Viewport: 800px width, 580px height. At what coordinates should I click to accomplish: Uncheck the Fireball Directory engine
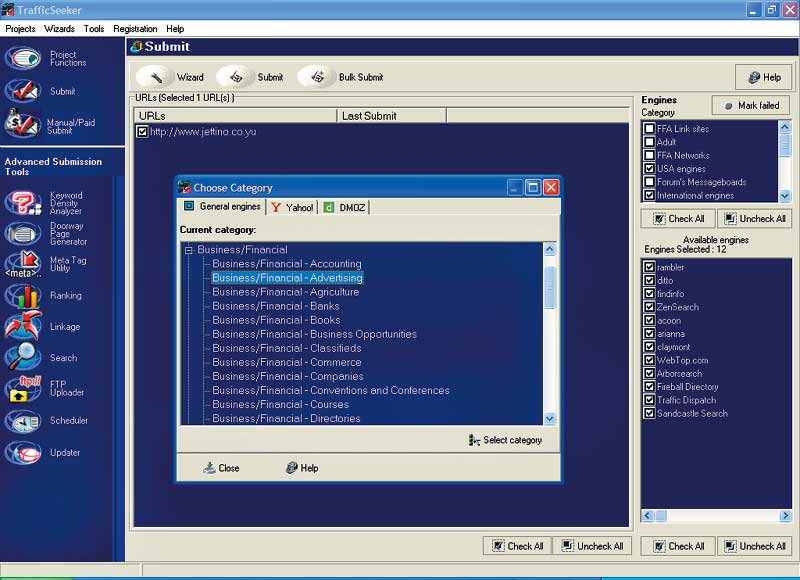pos(649,386)
